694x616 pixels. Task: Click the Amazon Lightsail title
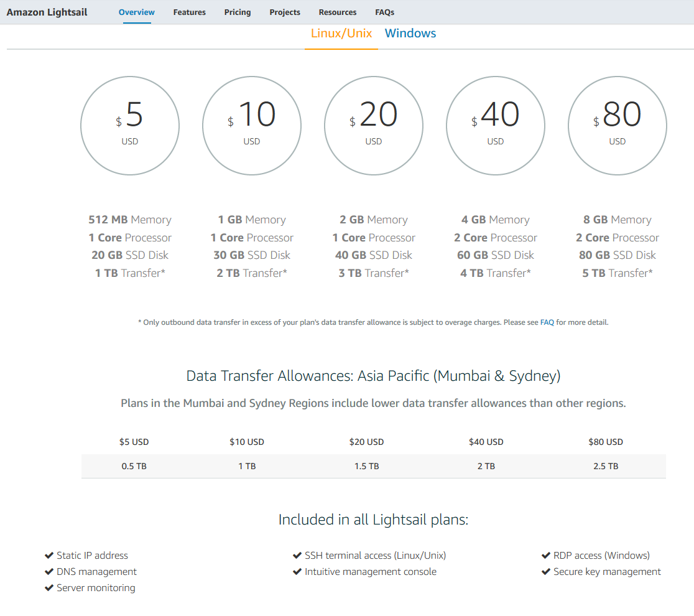click(47, 12)
